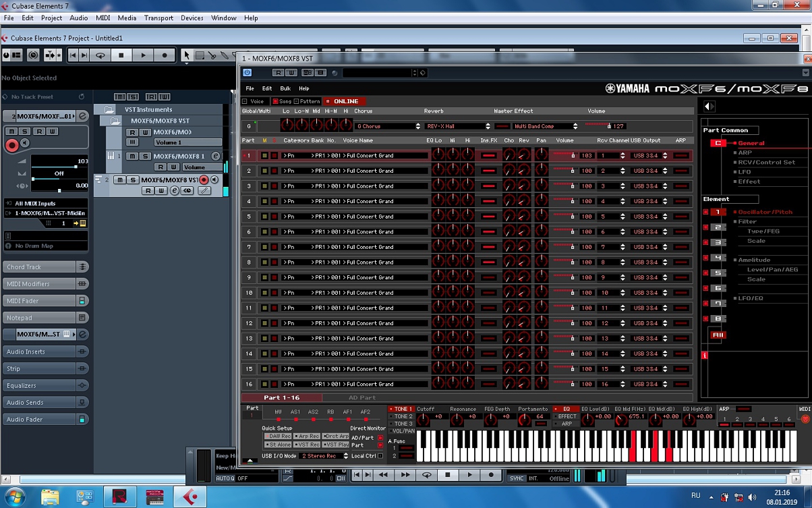Screen dimensions: 812x508
Task: Open Edit Instrument 'e' button in inspector
Action: pyautogui.click(x=83, y=117)
